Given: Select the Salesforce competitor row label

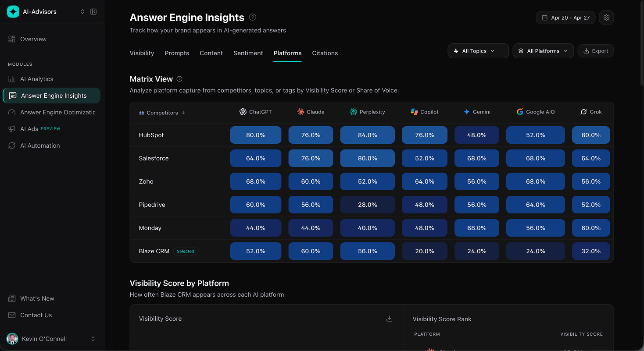Looking at the screenshot, I should [x=154, y=158].
